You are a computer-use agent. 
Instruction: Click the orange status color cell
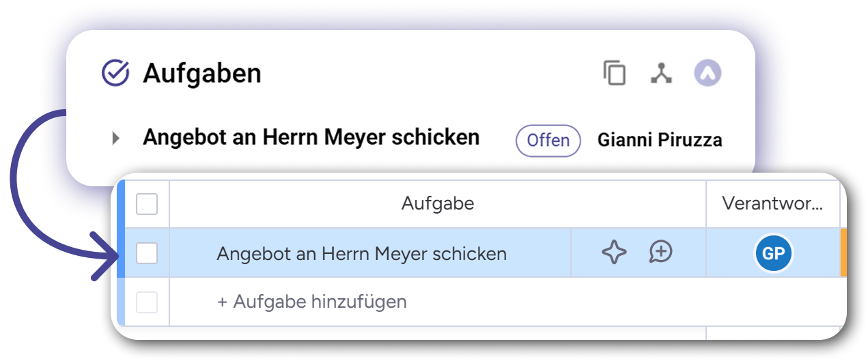coord(843,253)
